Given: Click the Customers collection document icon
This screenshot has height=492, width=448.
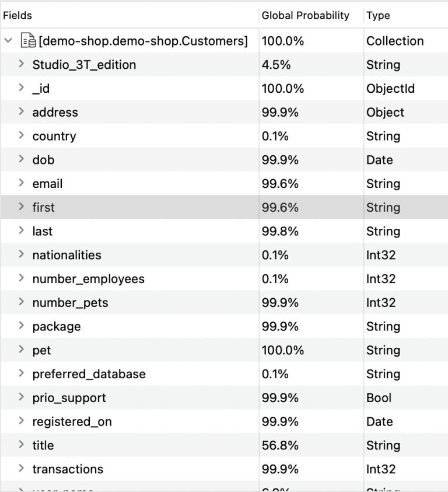Looking at the screenshot, I should pos(28,41).
